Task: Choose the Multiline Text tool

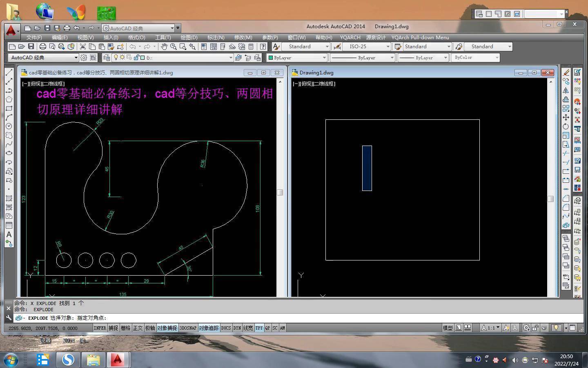Action: tap(9, 234)
